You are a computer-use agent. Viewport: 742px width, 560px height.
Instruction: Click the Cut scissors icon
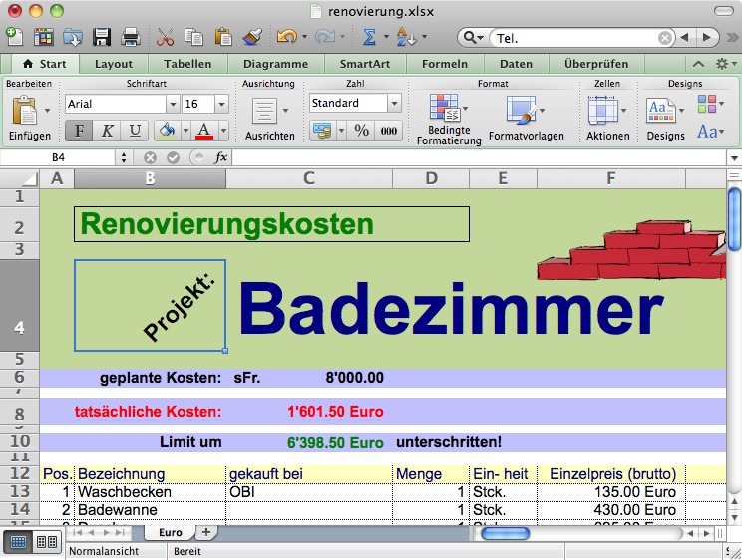(x=165, y=37)
